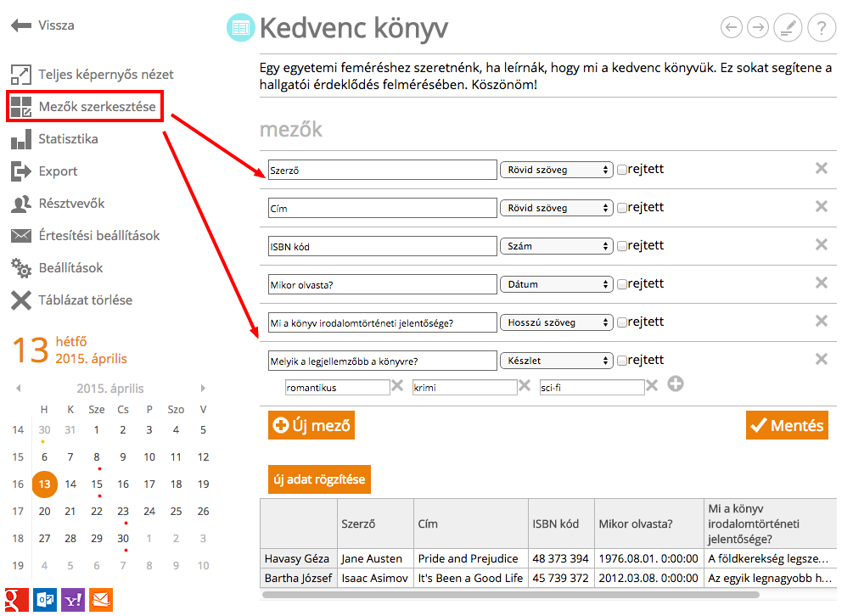Open the 'Készlet' field type dropdown
This screenshot has width=853, height=616.
pos(556,361)
